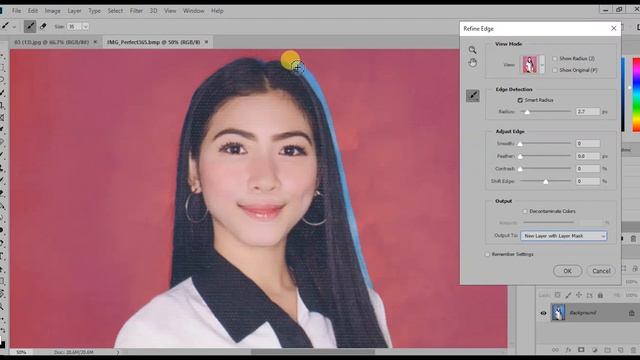The width and height of the screenshot is (640, 360).
Task: Select the Refine Radius brush in the dialog
Action: pyautogui.click(x=473, y=96)
